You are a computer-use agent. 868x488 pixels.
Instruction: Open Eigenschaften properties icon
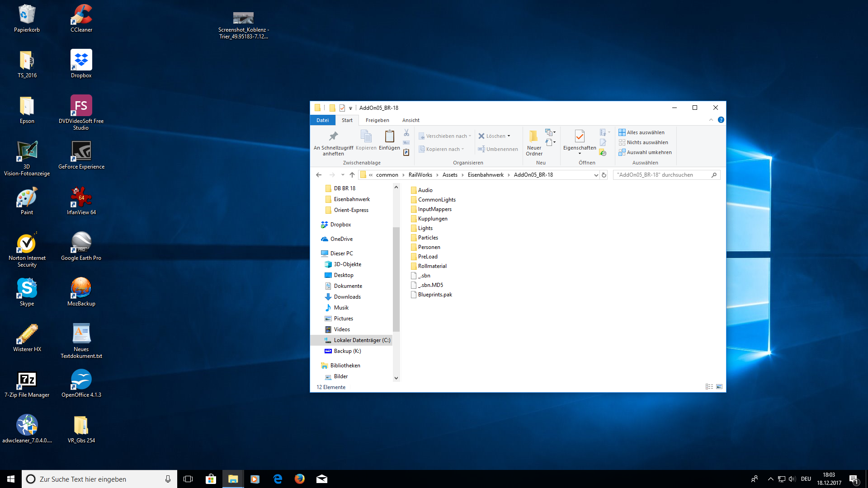[580, 136]
